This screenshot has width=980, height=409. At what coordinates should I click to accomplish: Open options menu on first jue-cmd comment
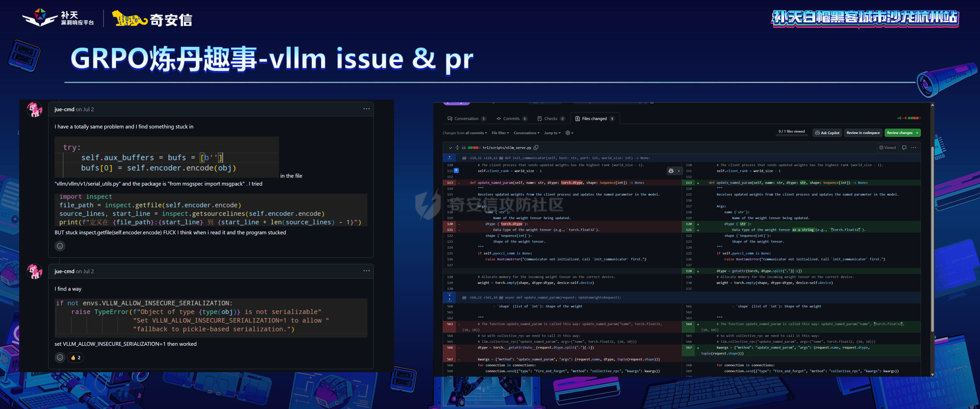point(366,109)
